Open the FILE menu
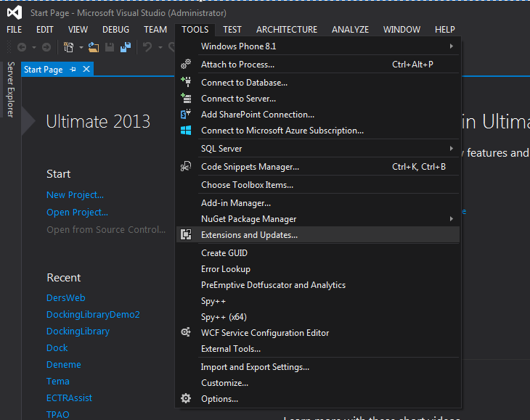The height and width of the screenshot is (420, 530). 15,30
